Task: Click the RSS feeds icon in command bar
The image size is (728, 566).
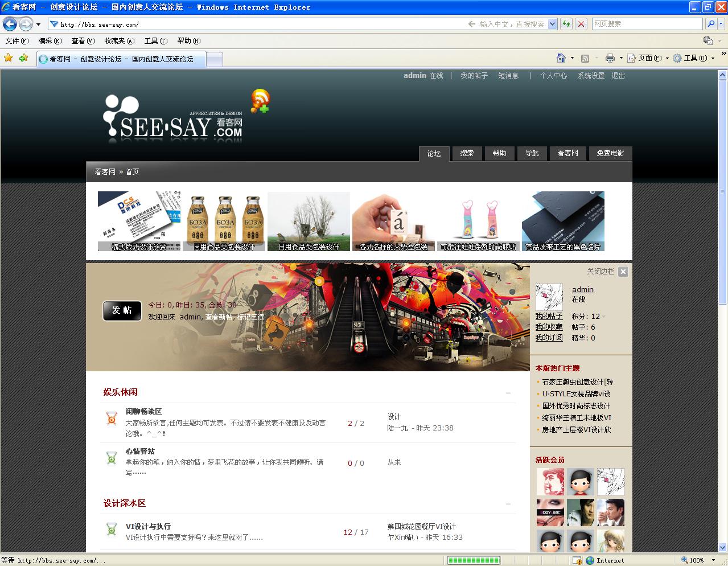Action: (x=585, y=58)
